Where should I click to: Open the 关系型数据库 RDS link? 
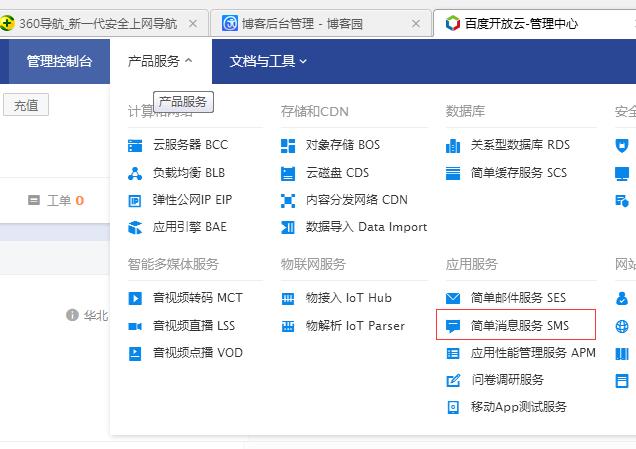[520, 145]
